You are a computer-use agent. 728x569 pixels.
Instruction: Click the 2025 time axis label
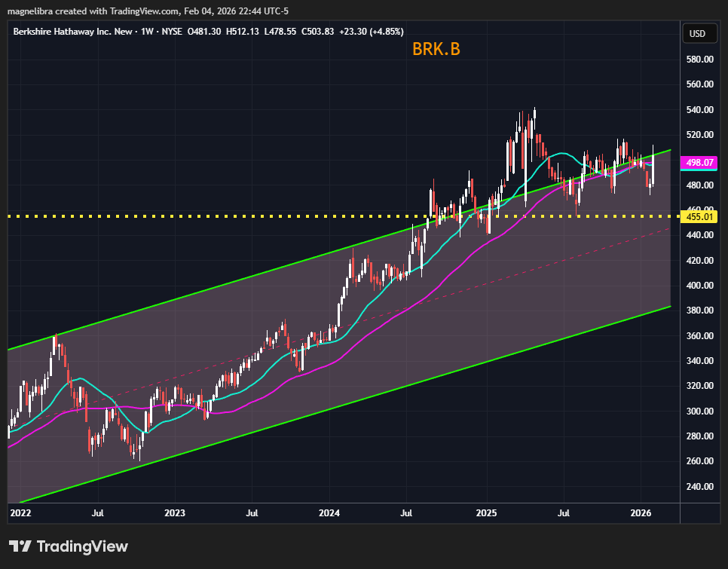[x=487, y=513]
